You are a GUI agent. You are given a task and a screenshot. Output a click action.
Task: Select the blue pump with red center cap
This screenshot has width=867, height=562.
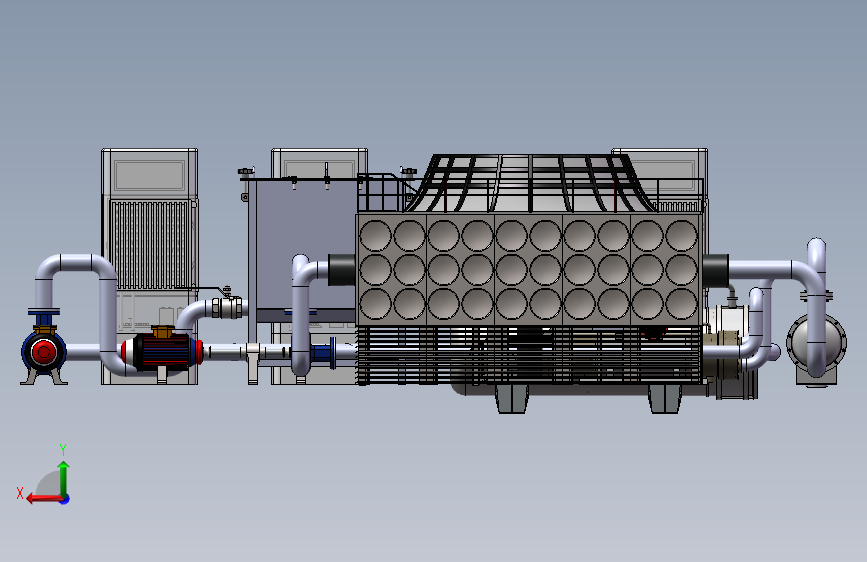(44, 350)
